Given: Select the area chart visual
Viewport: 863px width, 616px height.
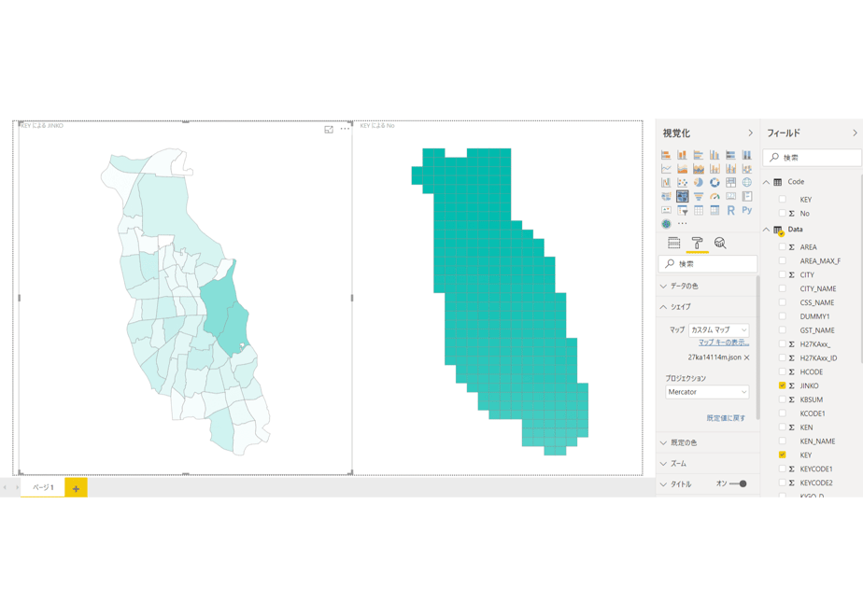Looking at the screenshot, I should click(x=682, y=169).
